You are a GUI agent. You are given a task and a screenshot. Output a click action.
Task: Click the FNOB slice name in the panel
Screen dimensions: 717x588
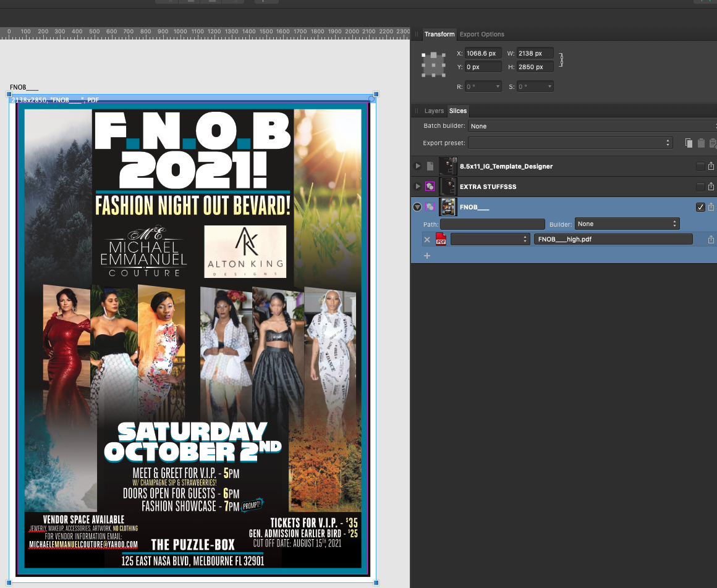pos(474,207)
